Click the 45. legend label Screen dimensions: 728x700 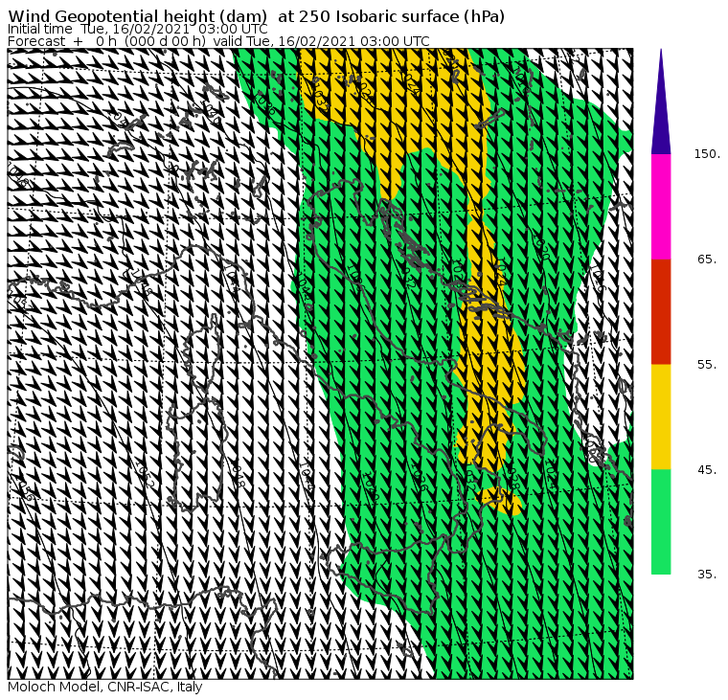tap(707, 470)
